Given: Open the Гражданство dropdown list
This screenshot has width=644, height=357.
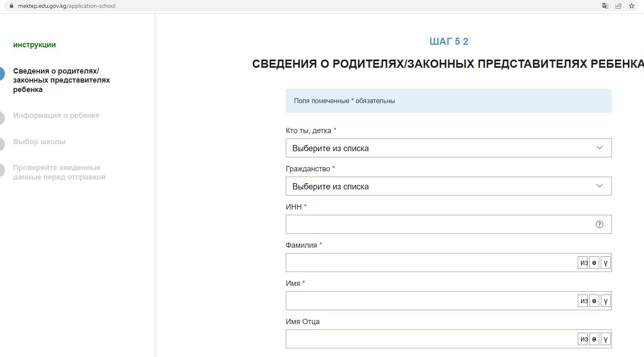Looking at the screenshot, I should pos(449,186).
